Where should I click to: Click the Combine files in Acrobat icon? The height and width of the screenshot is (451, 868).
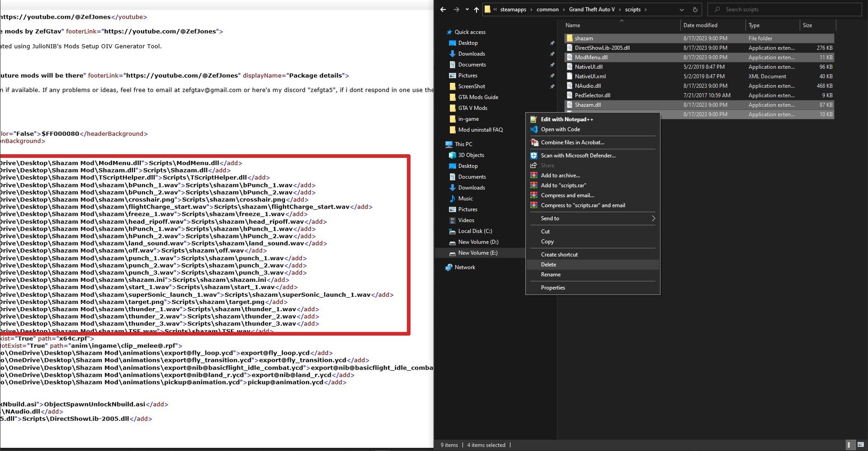(x=533, y=142)
